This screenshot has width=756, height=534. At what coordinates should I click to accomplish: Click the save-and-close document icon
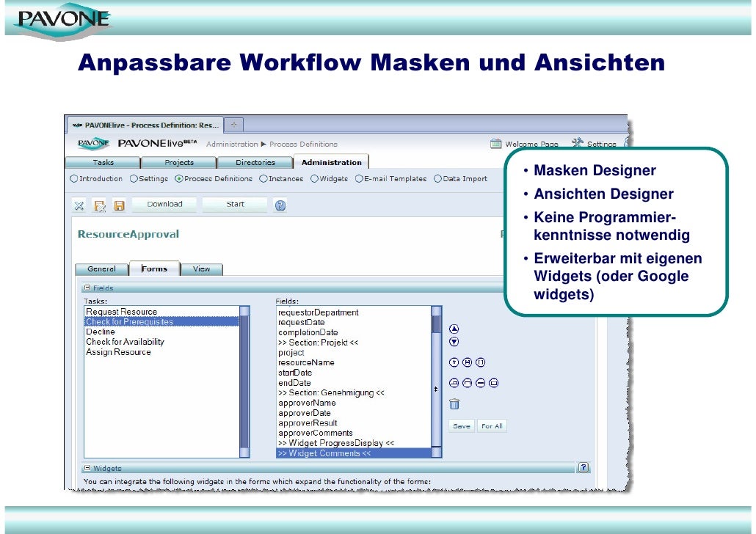tap(99, 206)
